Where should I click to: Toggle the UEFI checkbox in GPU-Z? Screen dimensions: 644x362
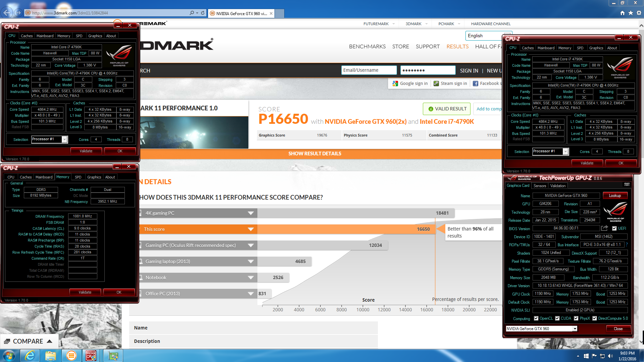click(614, 228)
